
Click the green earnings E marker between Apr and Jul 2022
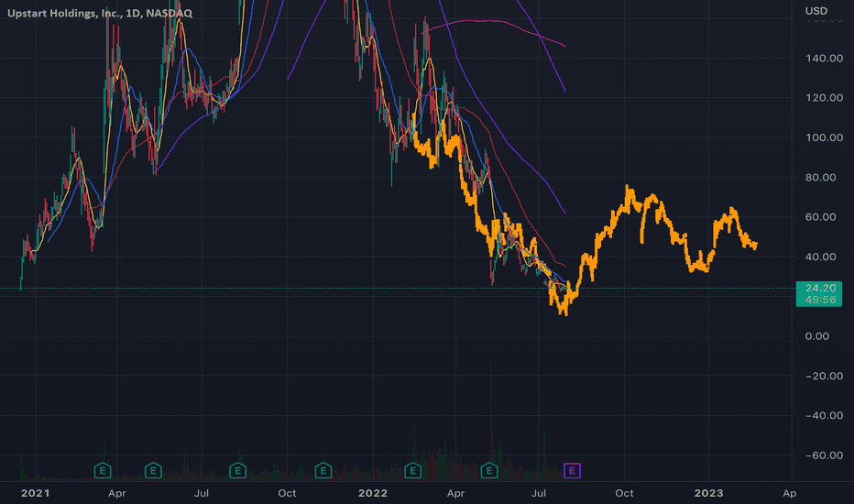tap(489, 470)
